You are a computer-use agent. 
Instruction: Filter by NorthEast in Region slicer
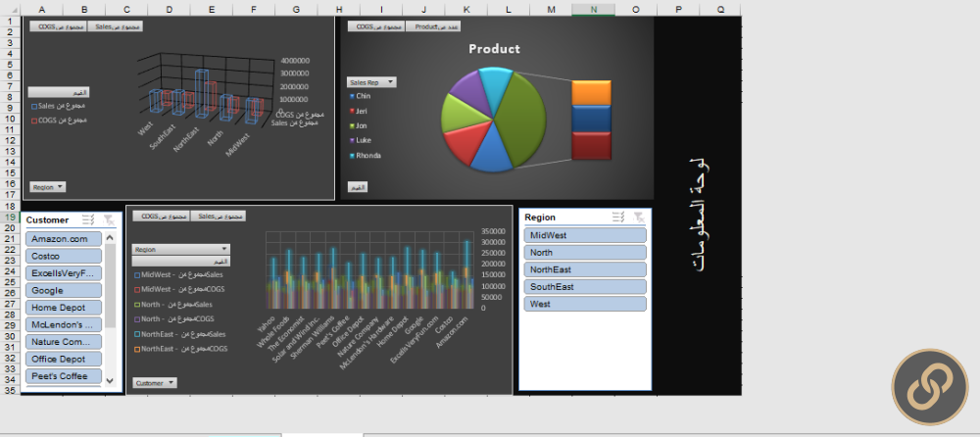(585, 269)
